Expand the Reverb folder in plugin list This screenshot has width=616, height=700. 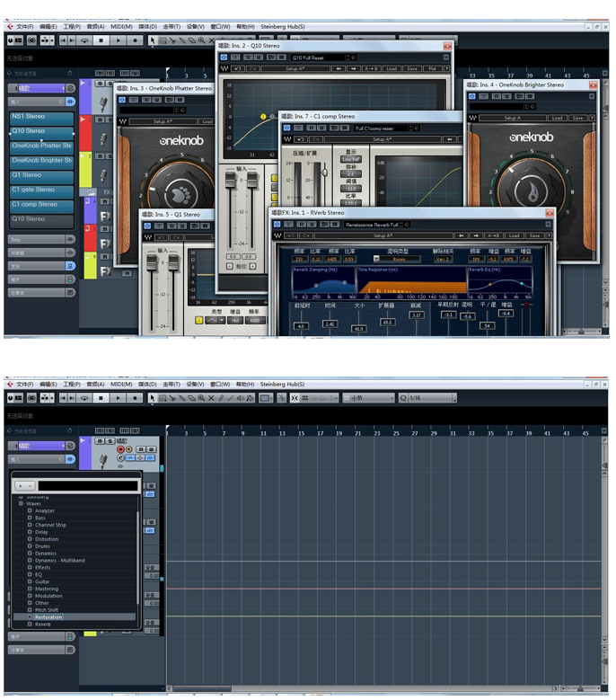(30, 625)
